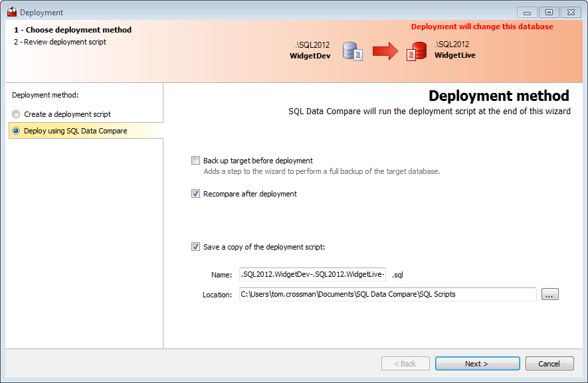Uncheck 'Recompare after deployment'
This screenshot has width=588, height=383.
(x=195, y=194)
